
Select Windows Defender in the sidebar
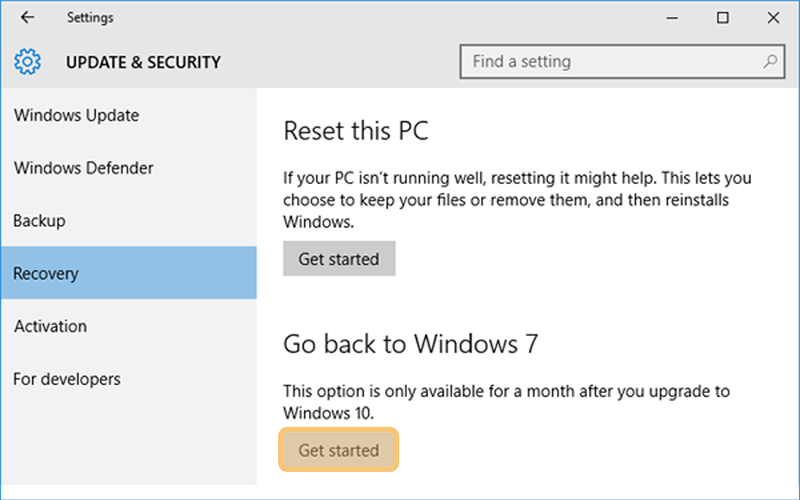[x=129, y=168]
